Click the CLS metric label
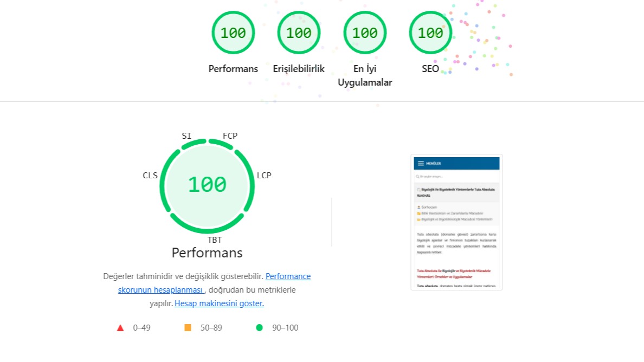Viewport: 644px width, 362px height. [x=150, y=175]
